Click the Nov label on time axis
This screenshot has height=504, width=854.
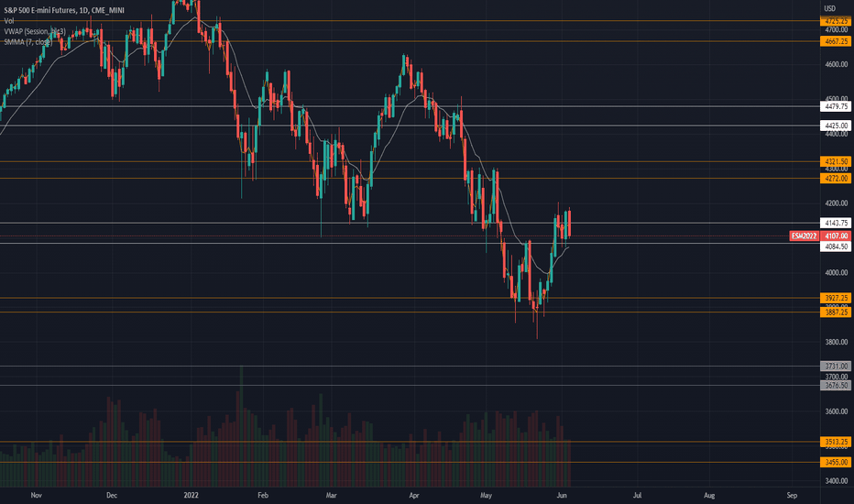point(37,495)
